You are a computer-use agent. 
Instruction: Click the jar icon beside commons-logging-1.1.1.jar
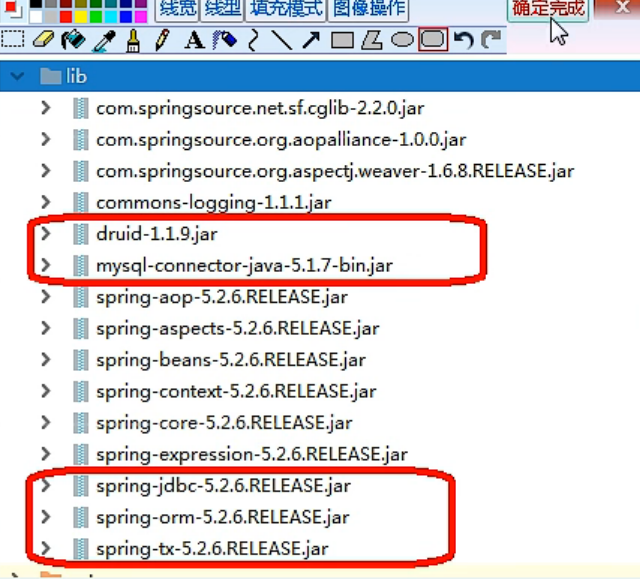pos(80,202)
